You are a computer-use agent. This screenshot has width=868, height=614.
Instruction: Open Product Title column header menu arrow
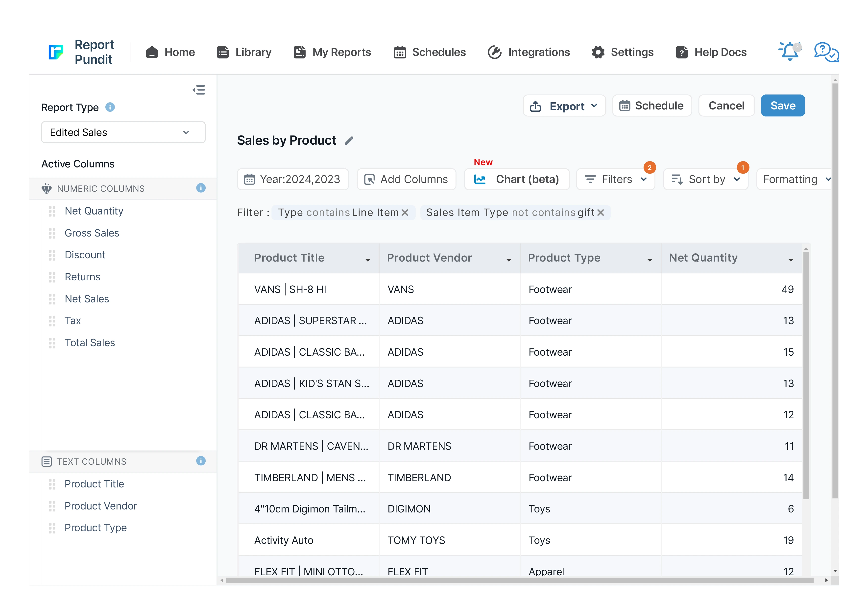pyautogui.click(x=367, y=260)
